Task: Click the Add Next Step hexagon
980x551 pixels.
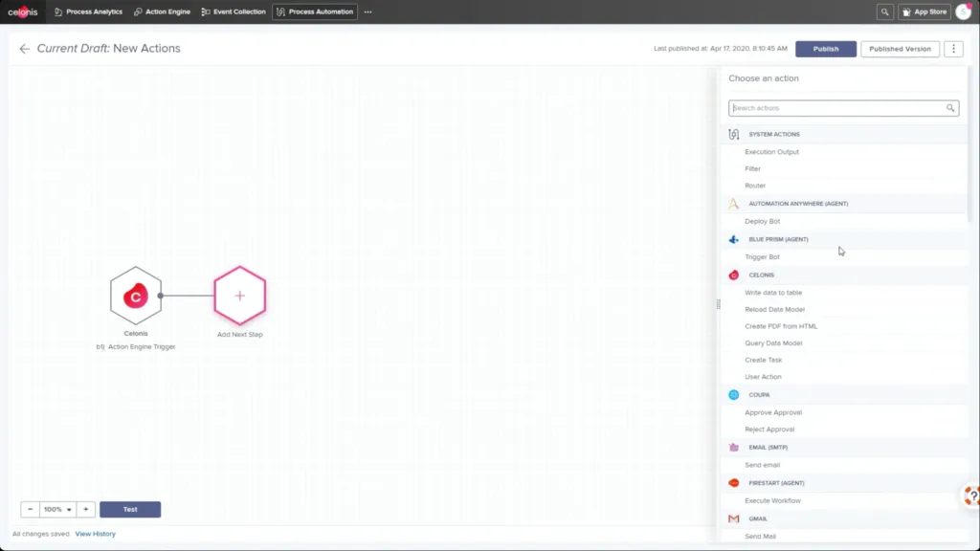Action: (x=240, y=296)
